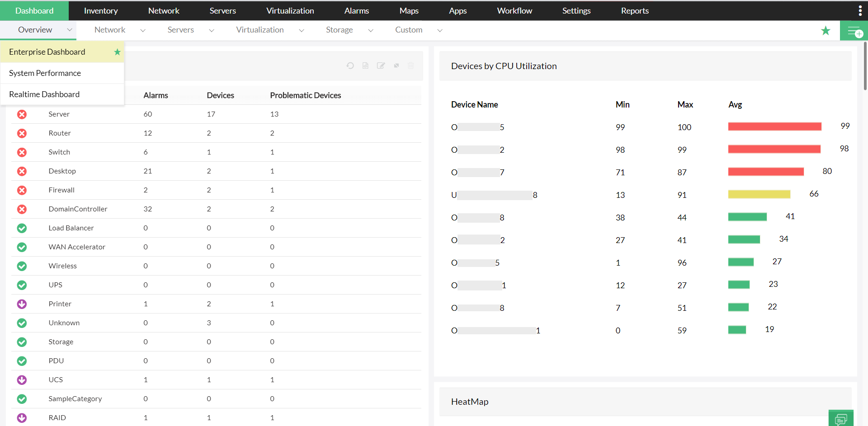Switch to the Inventory tab
The height and width of the screenshot is (426, 868).
click(100, 10)
